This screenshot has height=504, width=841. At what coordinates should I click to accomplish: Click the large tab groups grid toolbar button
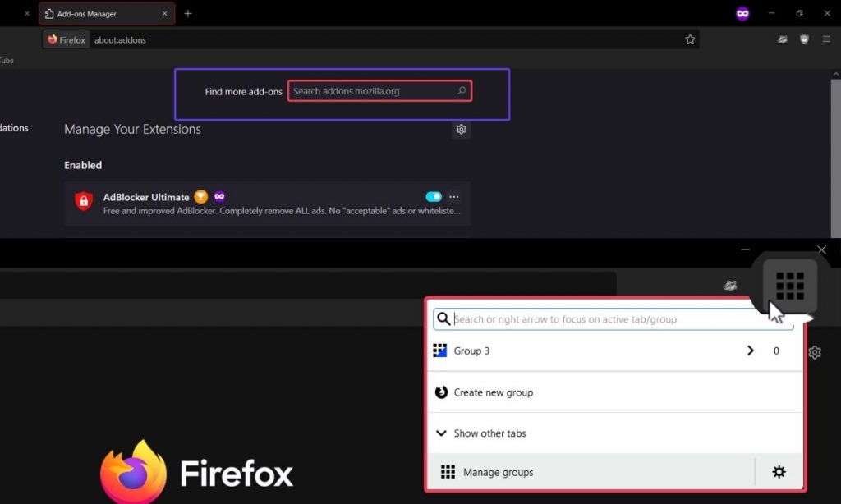pos(790,286)
